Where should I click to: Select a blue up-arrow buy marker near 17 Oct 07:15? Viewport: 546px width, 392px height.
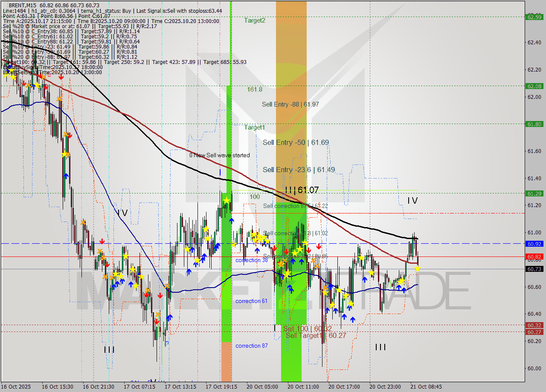131,283
